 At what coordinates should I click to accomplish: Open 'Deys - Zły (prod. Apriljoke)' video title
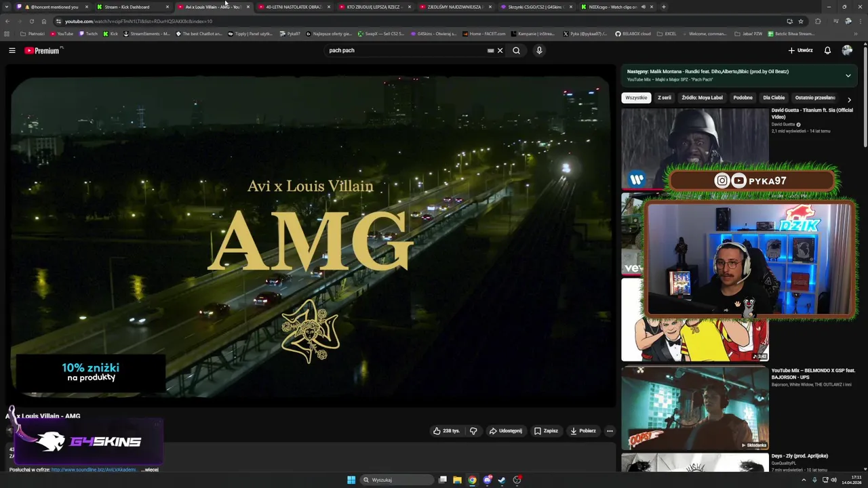point(800,455)
